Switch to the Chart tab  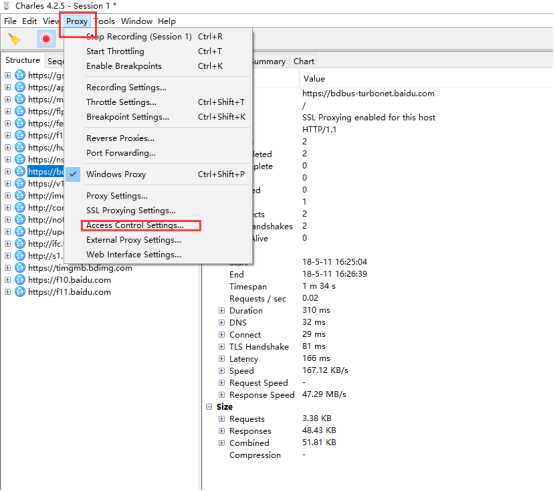point(304,61)
